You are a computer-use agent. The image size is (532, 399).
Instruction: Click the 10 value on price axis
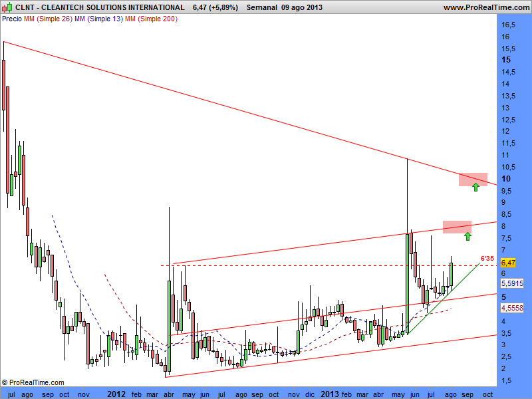click(x=506, y=179)
